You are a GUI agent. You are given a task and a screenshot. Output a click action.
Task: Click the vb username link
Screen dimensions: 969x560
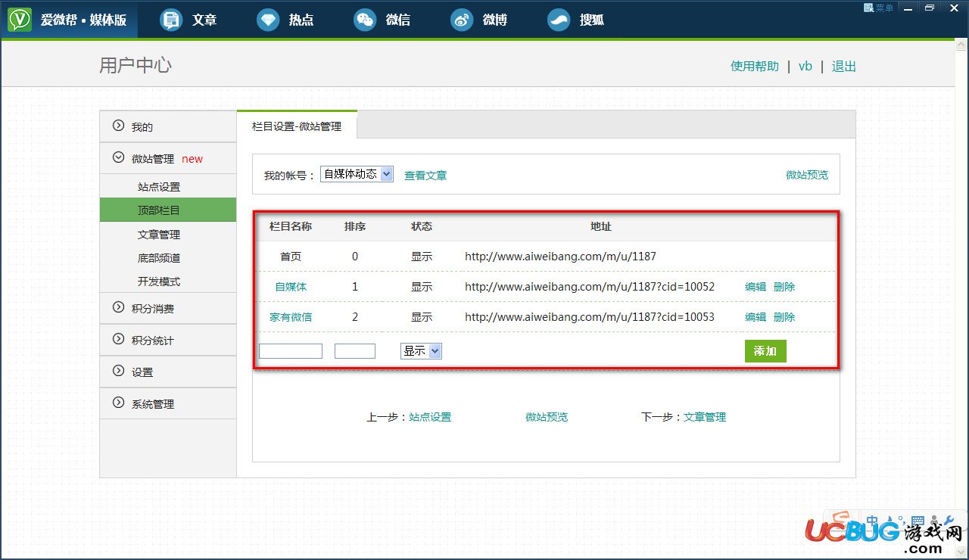tap(805, 66)
